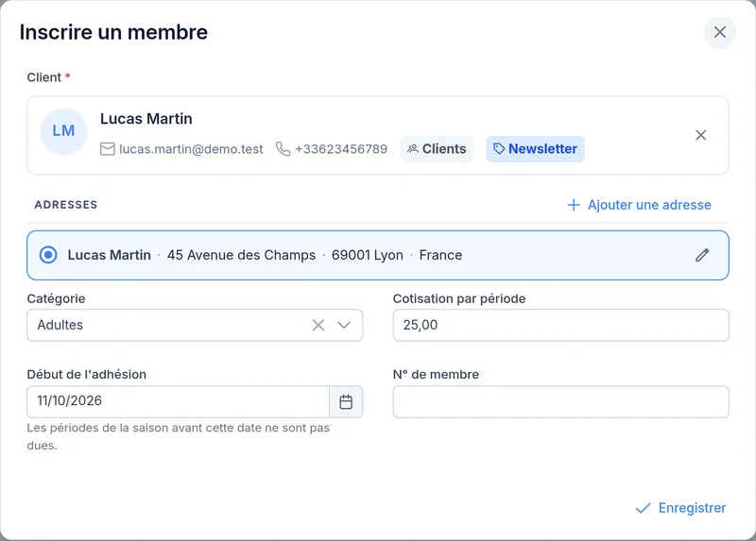Click the Inscrire un membre title
The width and height of the screenshot is (756, 541).
[x=113, y=32]
